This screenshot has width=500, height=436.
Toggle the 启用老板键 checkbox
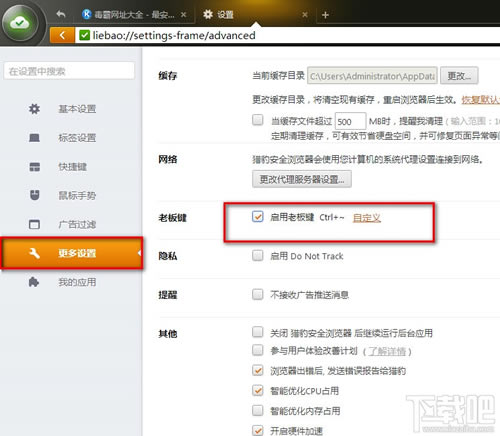[258, 217]
